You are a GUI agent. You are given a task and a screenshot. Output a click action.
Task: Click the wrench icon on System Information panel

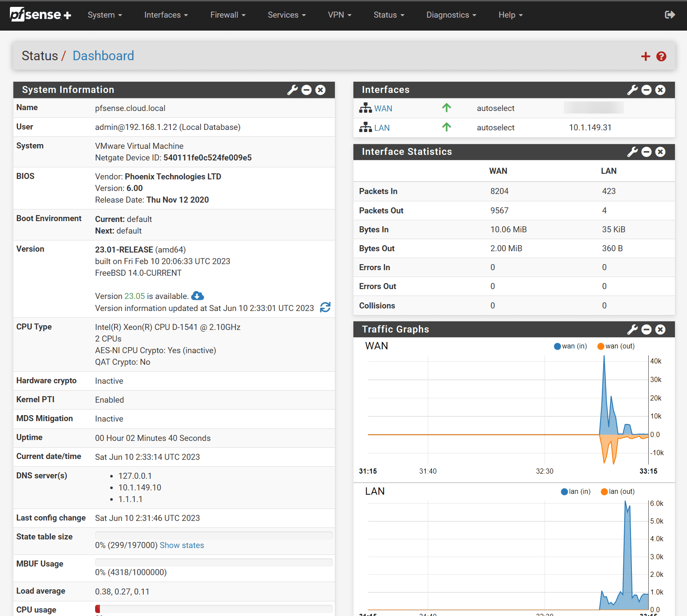[x=292, y=90]
